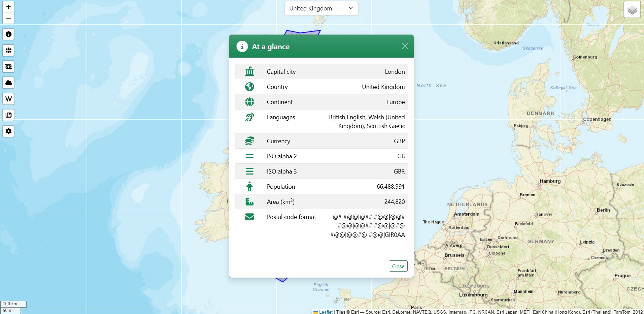644x314 pixels.
Task: Show the weather forecast cloud button
Action: pos(8,83)
